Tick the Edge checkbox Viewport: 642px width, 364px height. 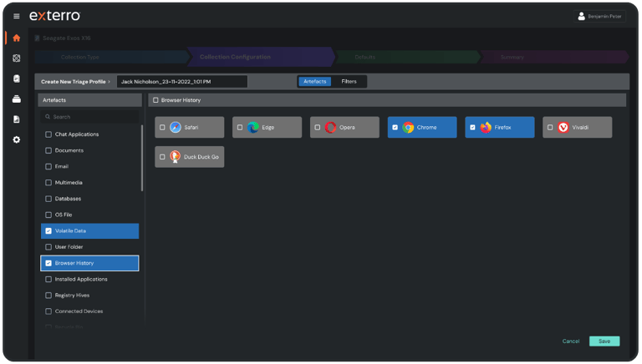click(x=240, y=128)
